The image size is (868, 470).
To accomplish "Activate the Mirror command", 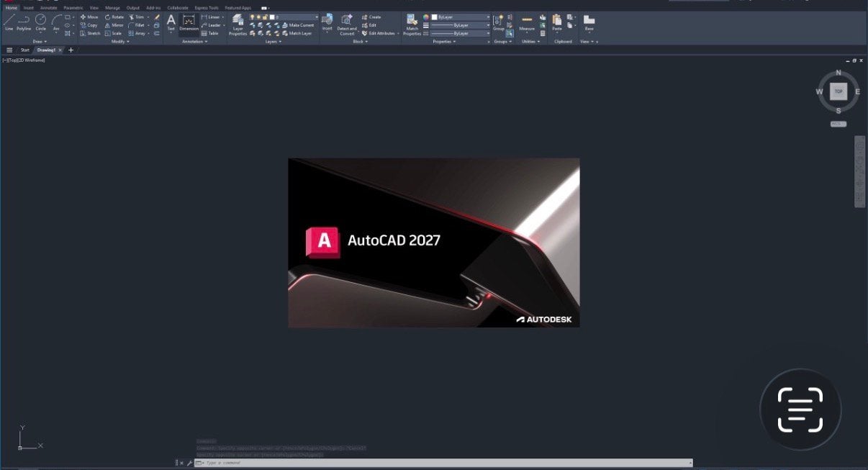I will [x=114, y=25].
